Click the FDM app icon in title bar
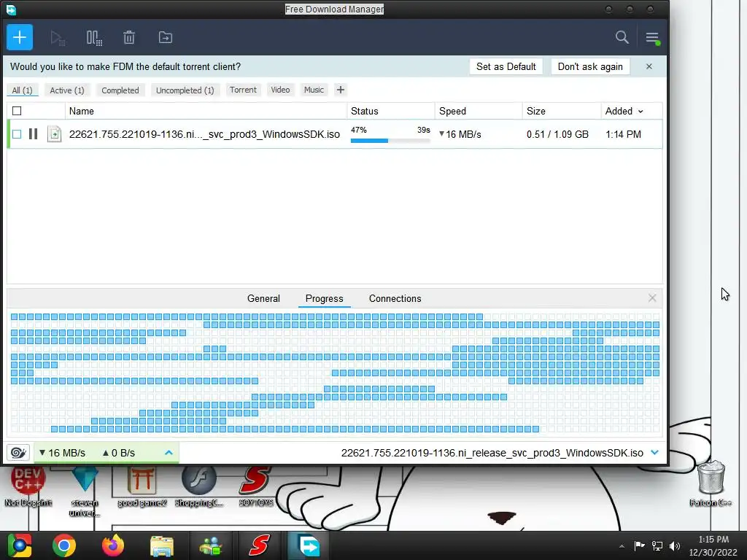 coord(11,9)
